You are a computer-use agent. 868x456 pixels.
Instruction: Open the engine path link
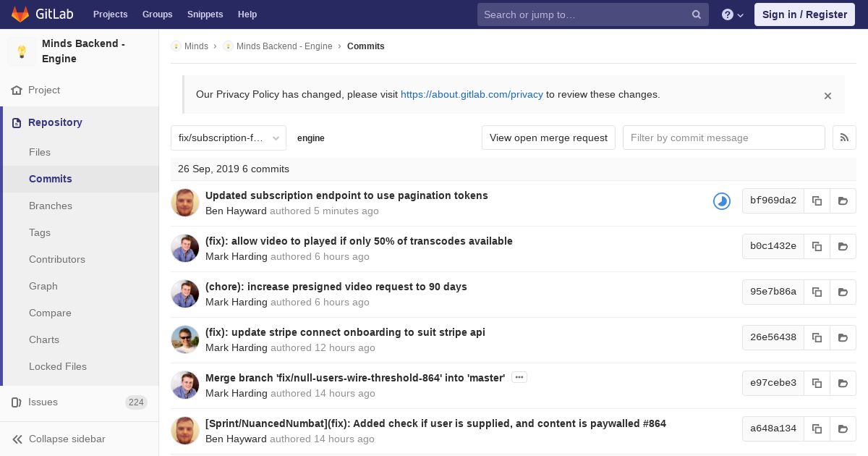(311, 138)
